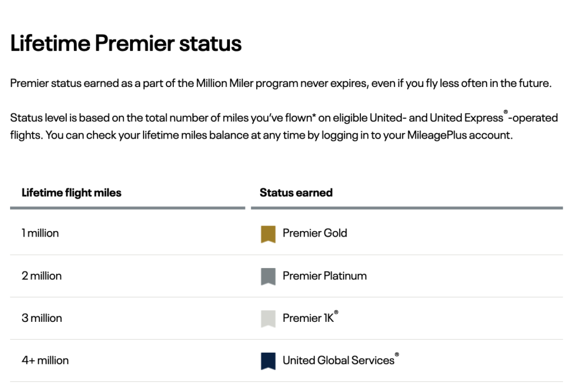The width and height of the screenshot is (574, 392).
Task: Click the 3 million miles cell
Action: coord(41,318)
